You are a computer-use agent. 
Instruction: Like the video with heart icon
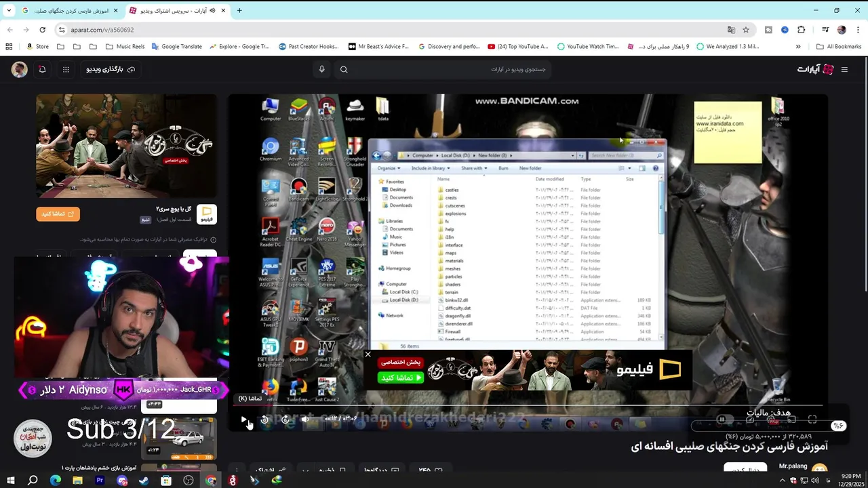pos(438,470)
